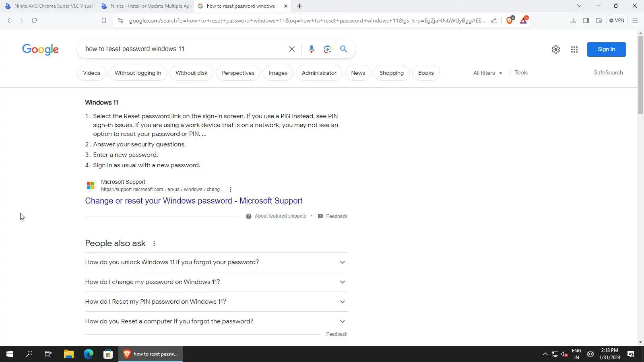Image resolution: width=644 pixels, height=362 pixels.
Task: Select the Images filter chip
Action: click(278, 73)
